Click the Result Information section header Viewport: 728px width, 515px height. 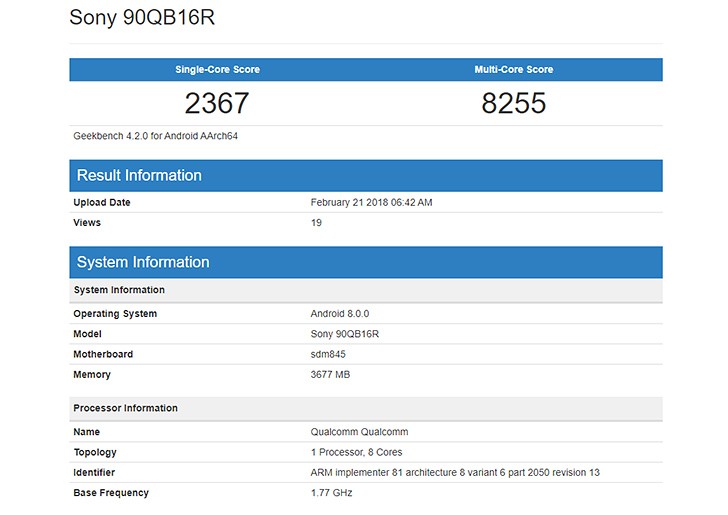click(139, 175)
